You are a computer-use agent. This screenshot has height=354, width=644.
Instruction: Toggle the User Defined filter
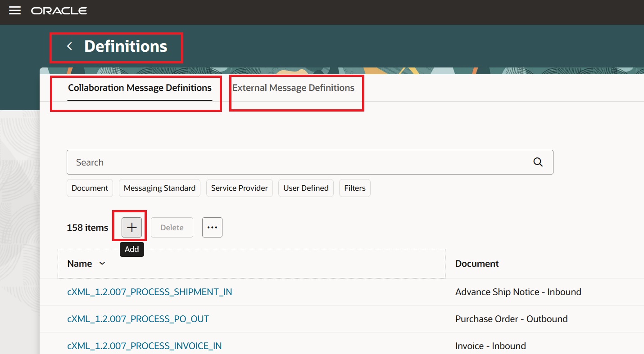tap(306, 188)
